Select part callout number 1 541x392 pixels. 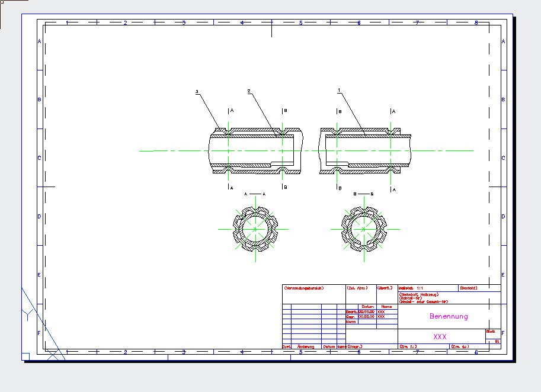(x=339, y=91)
